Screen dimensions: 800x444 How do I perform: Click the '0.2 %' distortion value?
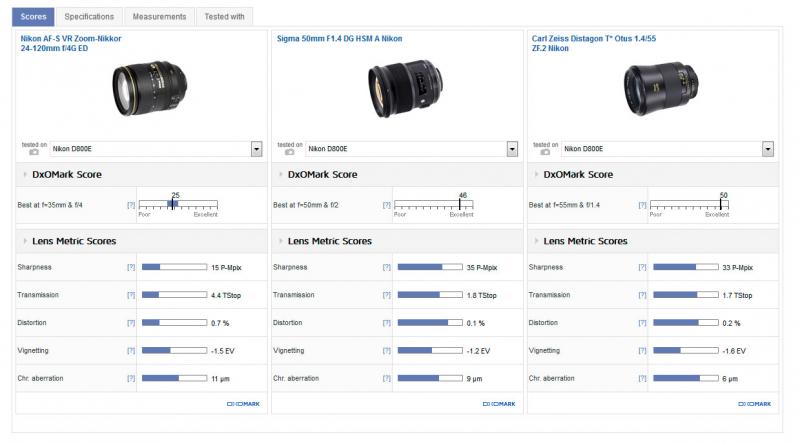click(731, 324)
